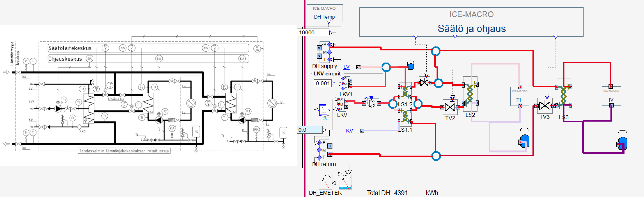Select the expansion vessel below IV
The height and width of the screenshot is (197, 644).
[622, 140]
